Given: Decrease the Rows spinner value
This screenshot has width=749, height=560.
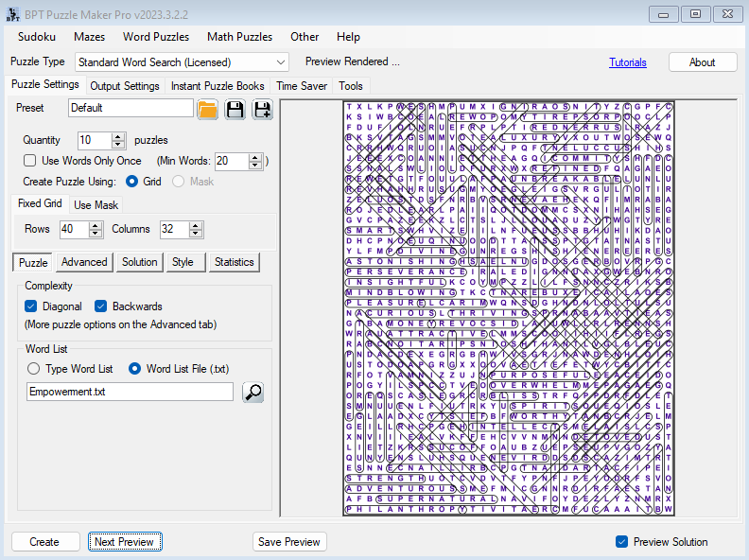Looking at the screenshot, I should [x=95, y=234].
